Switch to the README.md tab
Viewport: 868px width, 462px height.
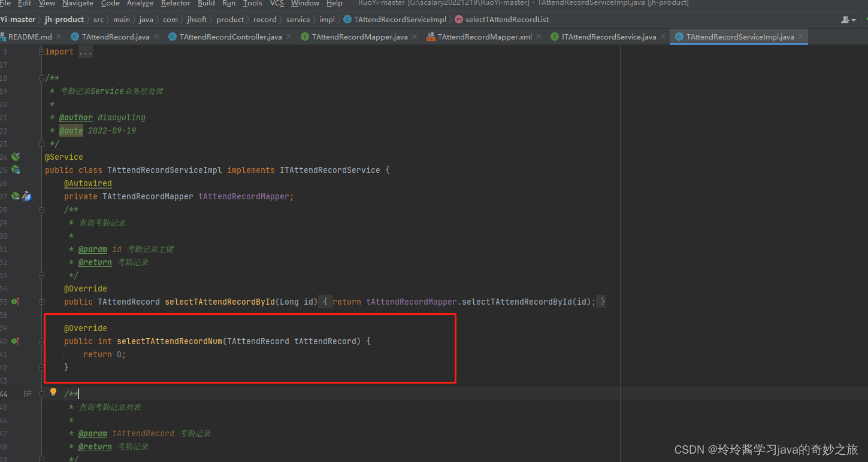(30, 37)
